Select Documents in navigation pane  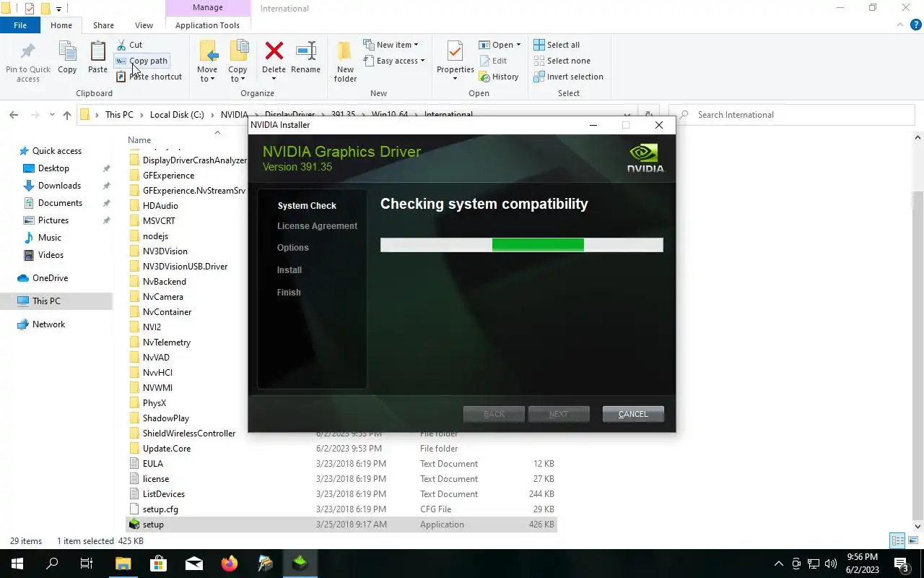tap(60, 203)
